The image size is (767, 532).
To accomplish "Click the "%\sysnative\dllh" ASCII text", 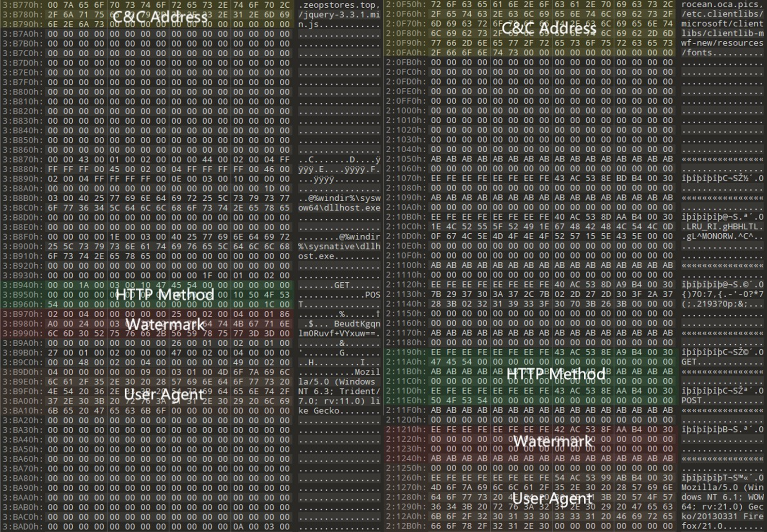I will (x=339, y=246).
